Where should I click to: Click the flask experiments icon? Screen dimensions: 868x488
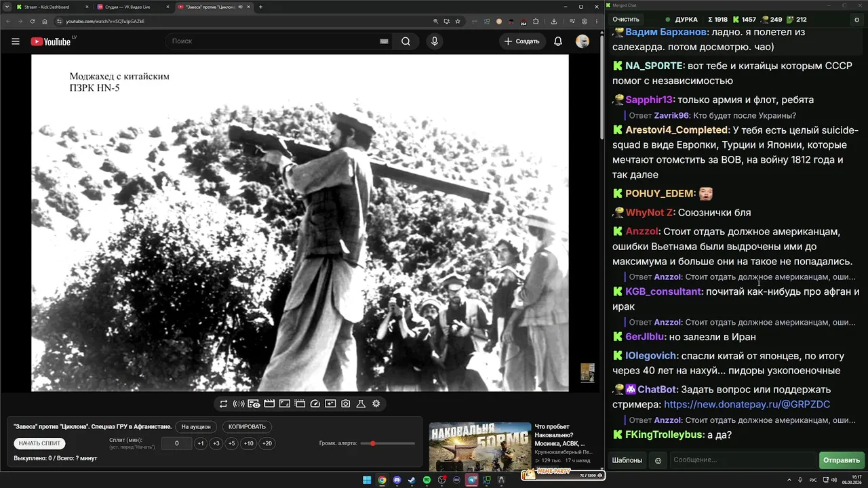[x=361, y=404]
